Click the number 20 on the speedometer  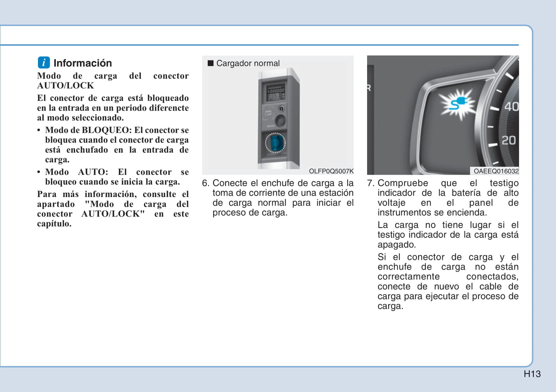pyautogui.click(x=508, y=140)
